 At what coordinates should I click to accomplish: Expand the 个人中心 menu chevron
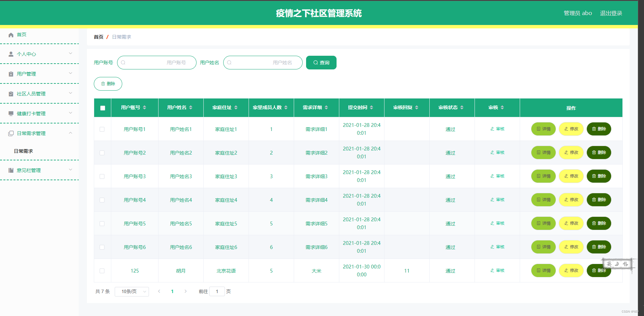tap(71, 53)
